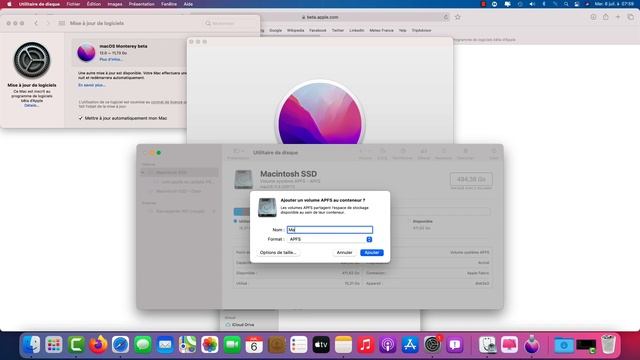This screenshot has width=640, height=360.
Task: Open FaceTime from the Dock
Action: (x=232, y=345)
